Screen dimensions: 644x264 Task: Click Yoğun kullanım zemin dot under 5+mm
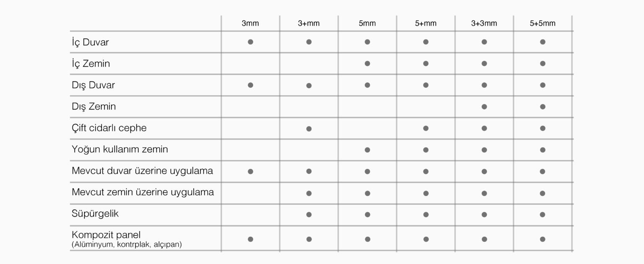tap(426, 150)
